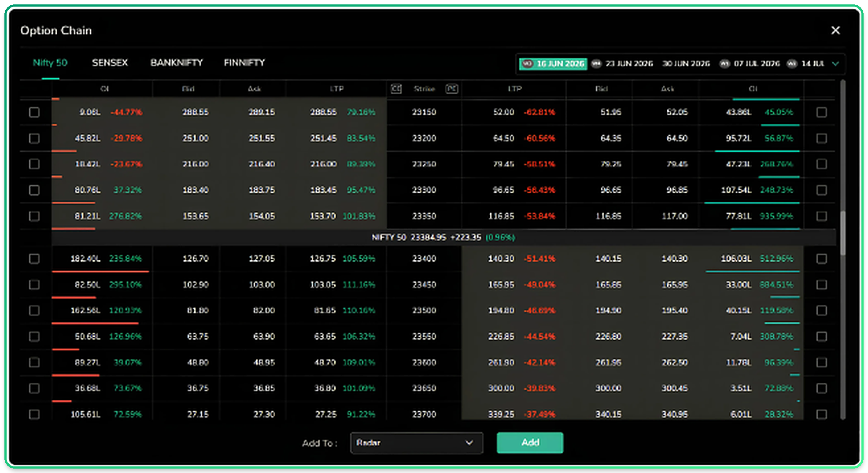Click put OI value 106.03L
Image resolution: width=868 pixels, height=473 pixels.
[736, 259]
